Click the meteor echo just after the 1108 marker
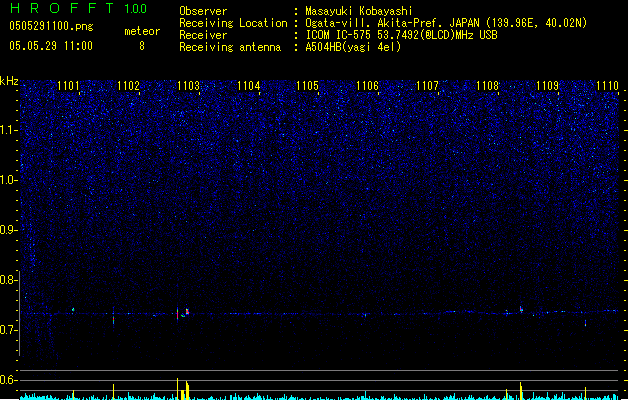The height and width of the screenshot is (400, 629). 521,309
